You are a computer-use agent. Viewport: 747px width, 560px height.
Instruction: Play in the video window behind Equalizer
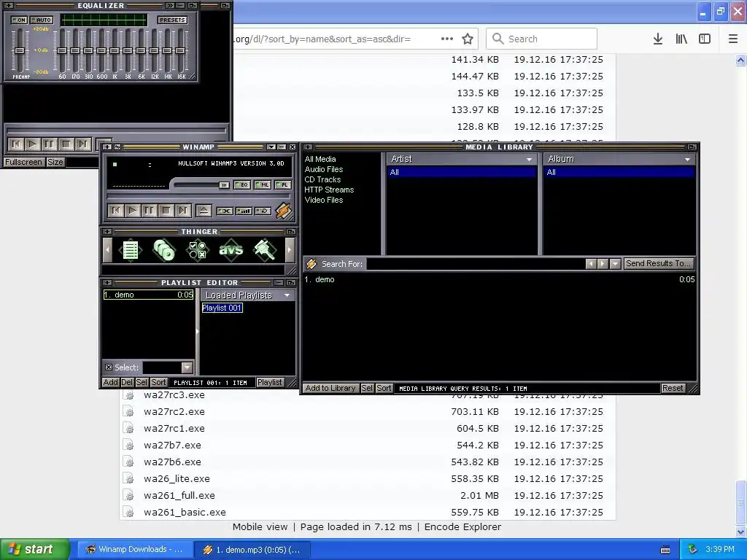point(32,144)
